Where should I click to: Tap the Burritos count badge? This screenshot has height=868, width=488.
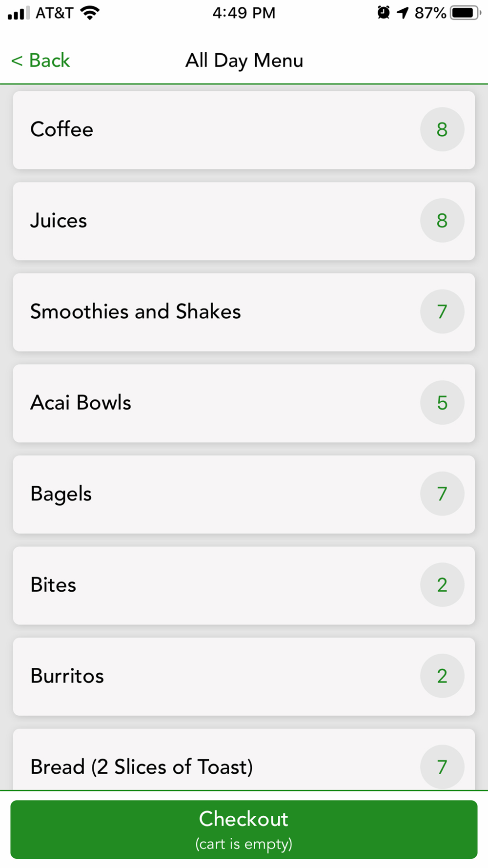click(x=442, y=676)
